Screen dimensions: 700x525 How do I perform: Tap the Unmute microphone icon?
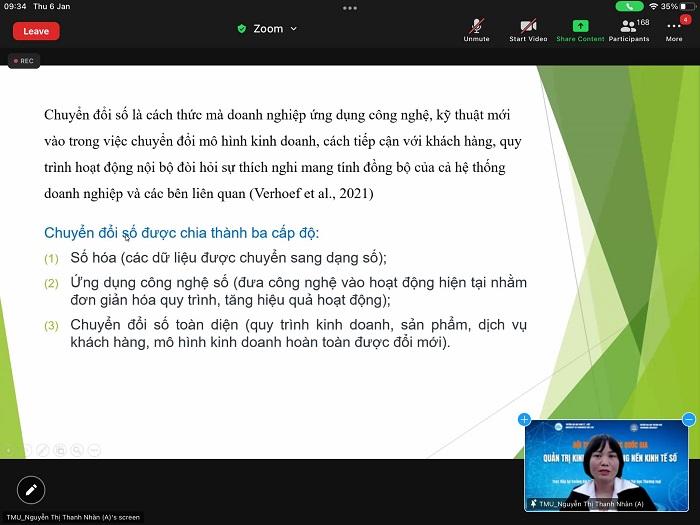476,28
